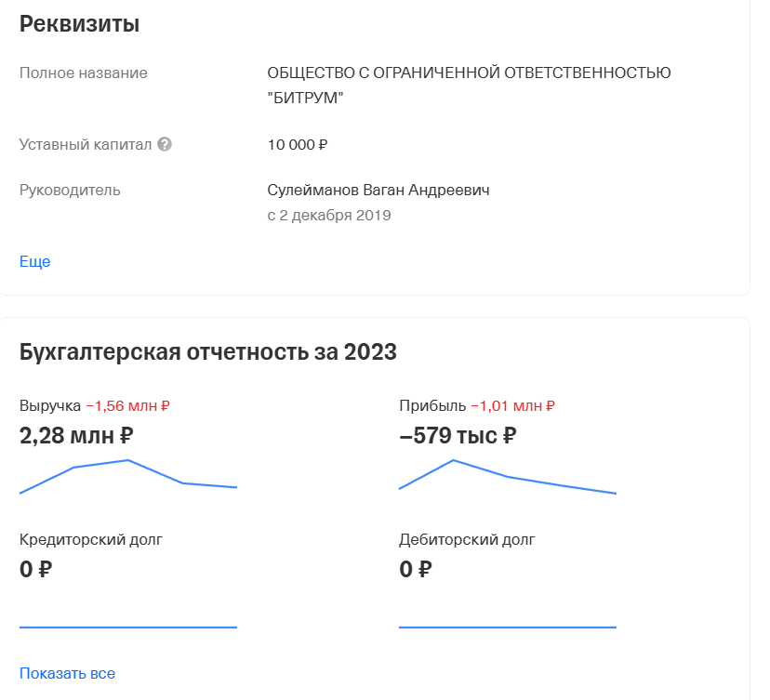Click the 10 000 ₽ capital value
770x700 pixels.
point(298,144)
